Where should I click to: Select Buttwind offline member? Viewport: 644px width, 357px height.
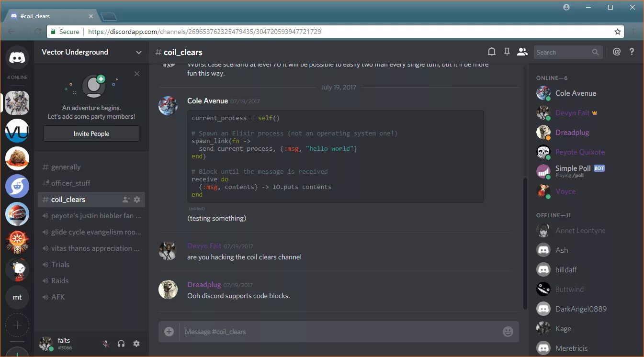(585, 290)
